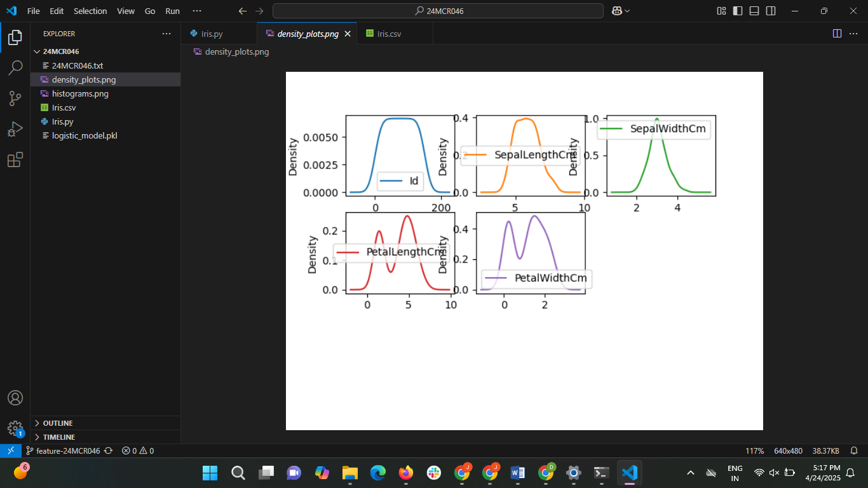Open Slack from the taskbar
The image size is (868, 488).
tap(433, 473)
